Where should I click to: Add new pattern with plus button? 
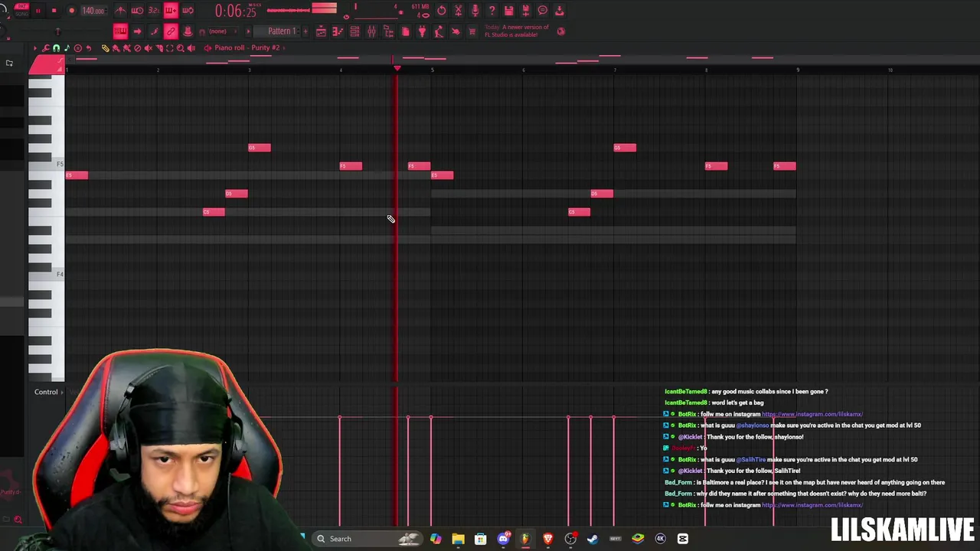[x=305, y=31]
